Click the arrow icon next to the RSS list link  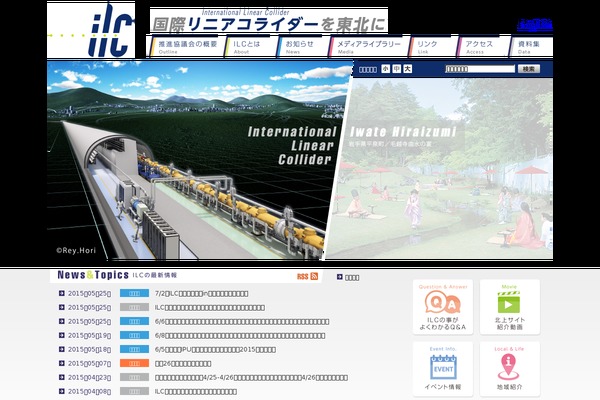pos(340,277)
